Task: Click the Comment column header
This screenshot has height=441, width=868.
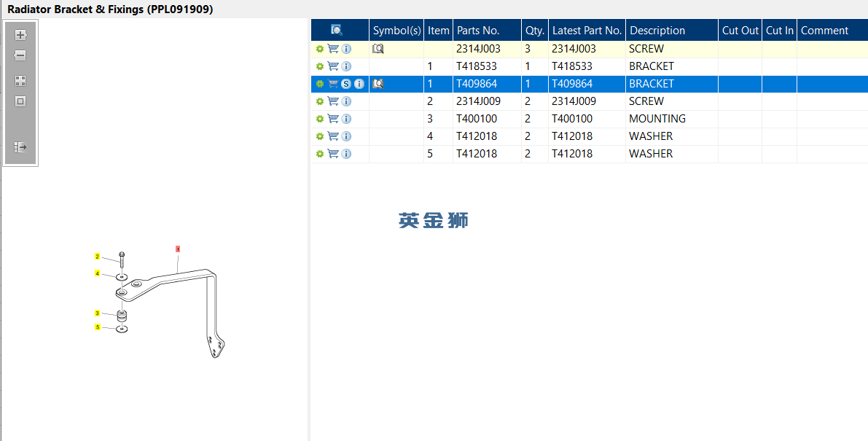Action: [832, 31]
